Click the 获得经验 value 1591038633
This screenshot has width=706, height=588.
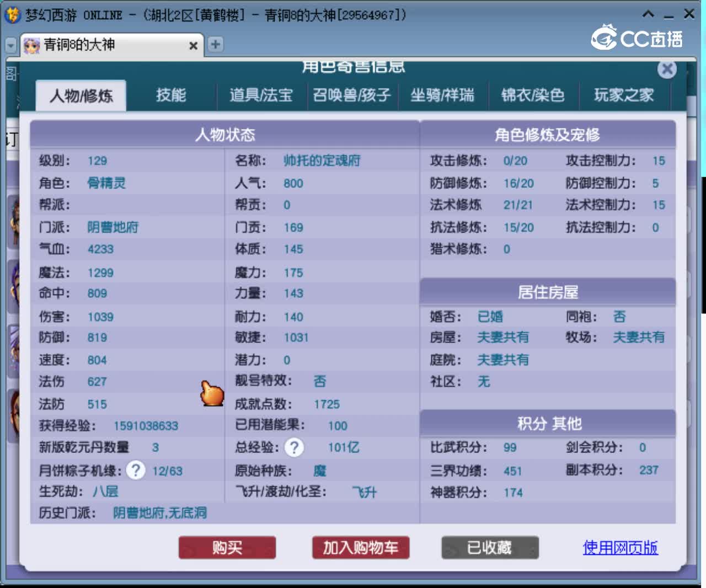pyautogui.click(x=146, y=426)
